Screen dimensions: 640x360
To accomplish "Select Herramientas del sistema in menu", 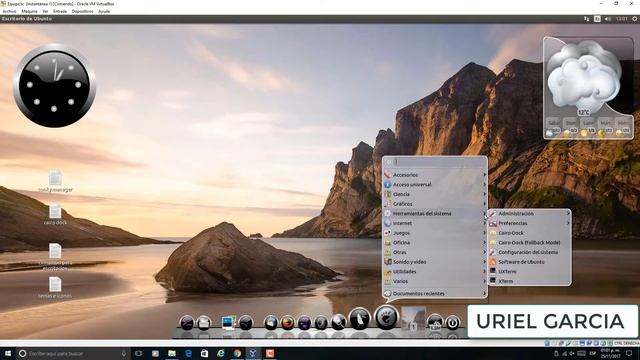I will point(435,213).
